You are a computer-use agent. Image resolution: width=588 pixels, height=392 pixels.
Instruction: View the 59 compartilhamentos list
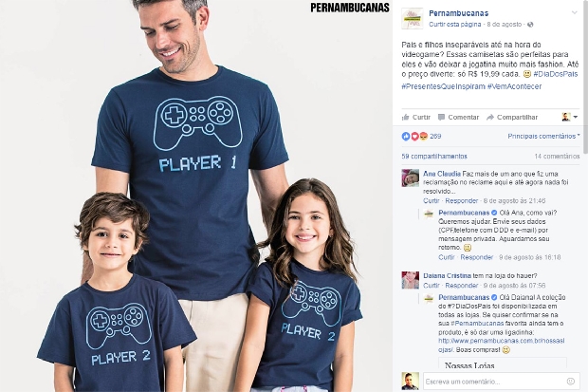click(434, 157)
